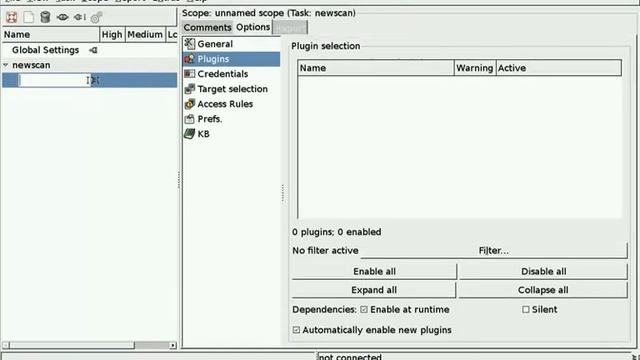Image resolution: width=640 pixels, height=360 pixels.
Task: Click the 'No filter active' label
Action: tap(325, 251)
